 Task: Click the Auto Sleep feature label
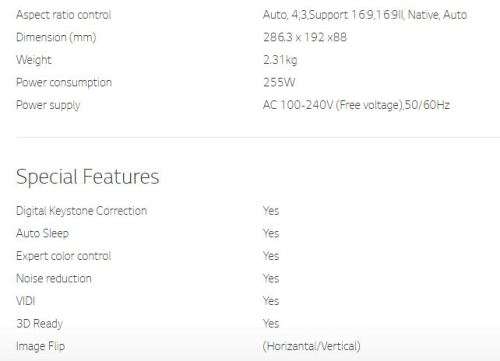tap(42, 233)
